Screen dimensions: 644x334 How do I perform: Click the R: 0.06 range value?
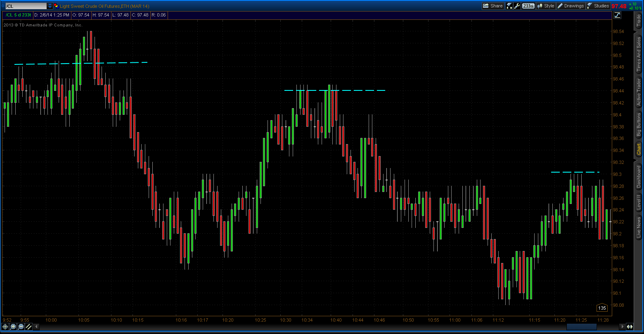point(159,15)
